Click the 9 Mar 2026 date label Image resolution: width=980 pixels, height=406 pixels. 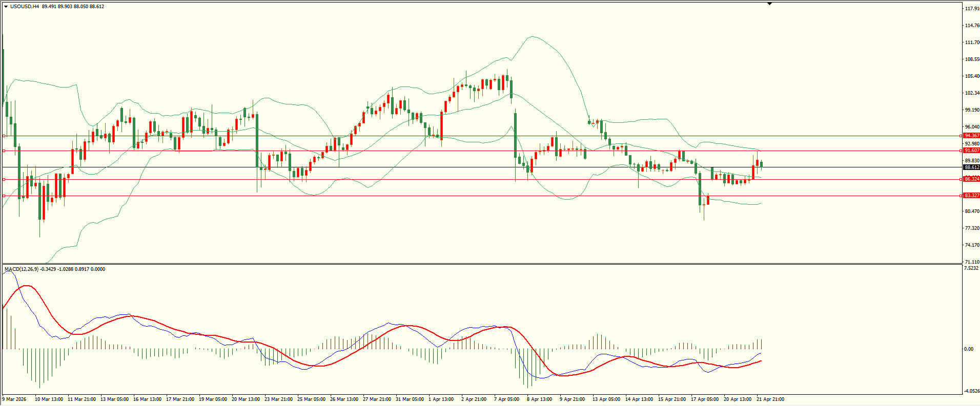[x=14, y=399]
